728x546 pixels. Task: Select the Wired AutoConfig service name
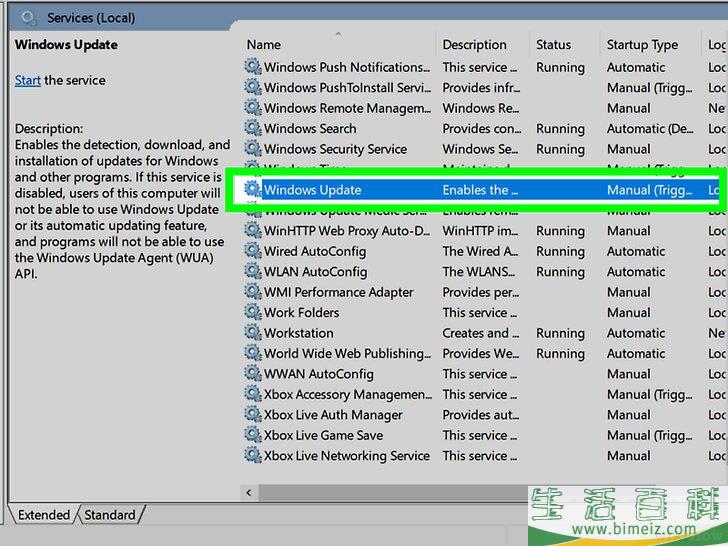tap(315, 251)
